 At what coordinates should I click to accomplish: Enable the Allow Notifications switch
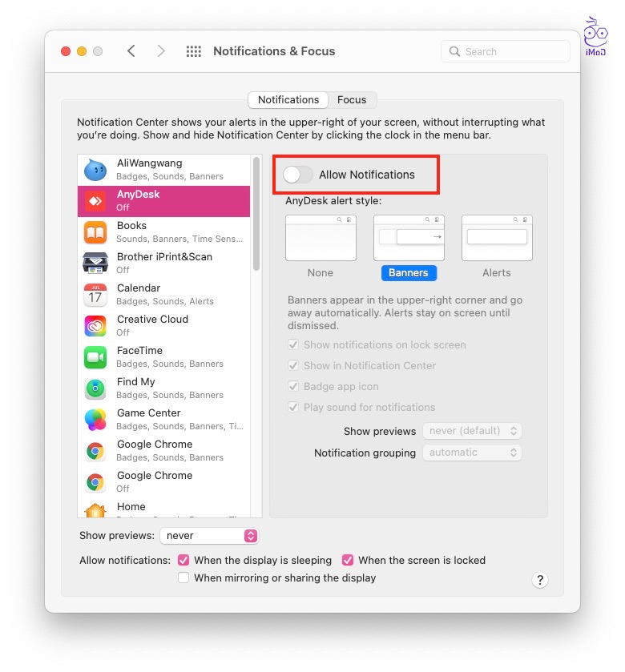pos(298,175)
